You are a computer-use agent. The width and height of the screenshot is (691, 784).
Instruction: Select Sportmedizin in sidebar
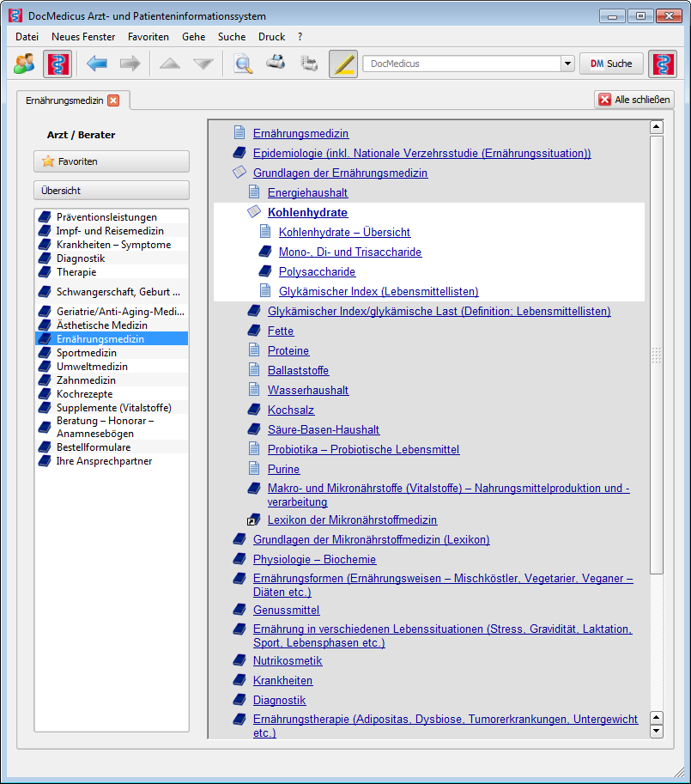tap(112, 353)
